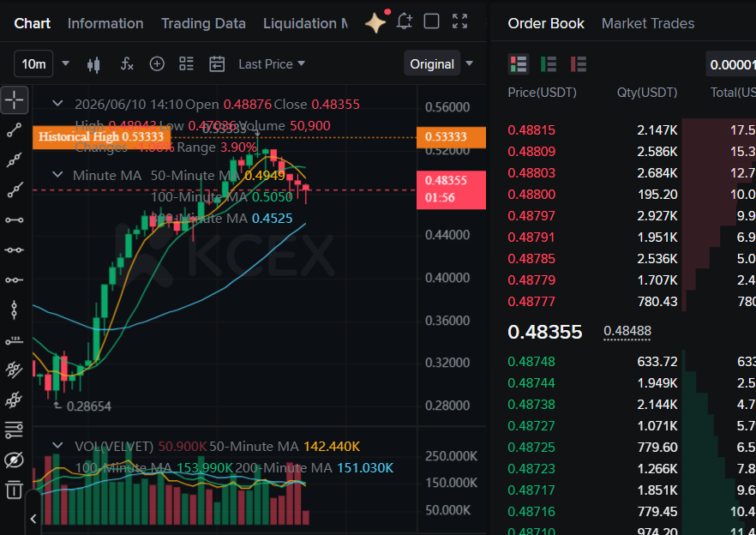This screenshot has width=756, height=535.
Task: Select bid price 0.48748
Action: [x=531, y=362]
